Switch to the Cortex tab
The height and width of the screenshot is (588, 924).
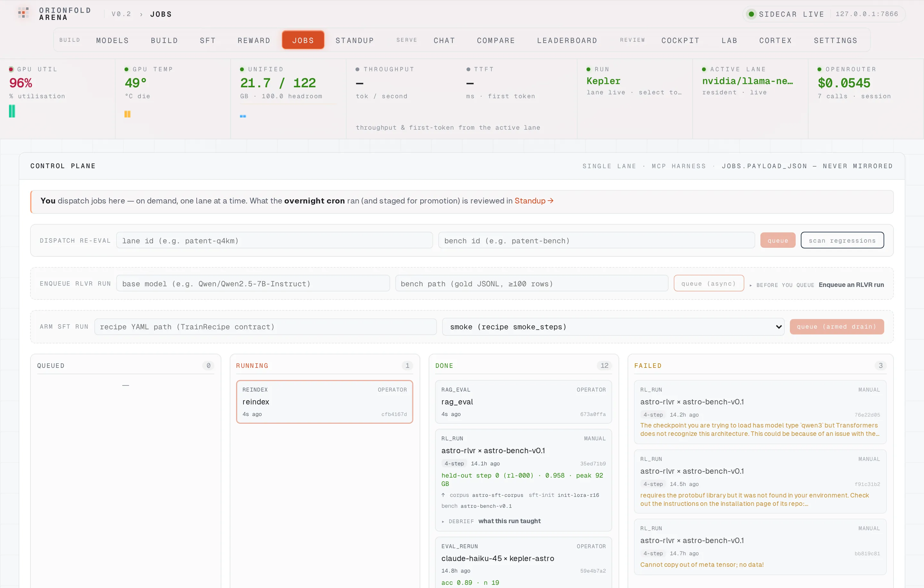click(775, 40)
